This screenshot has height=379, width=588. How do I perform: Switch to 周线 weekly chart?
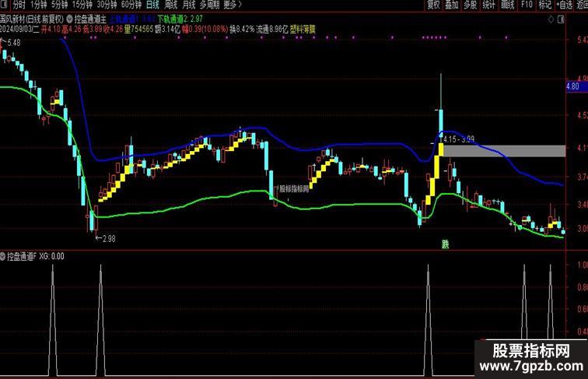[x=171, y=5]
